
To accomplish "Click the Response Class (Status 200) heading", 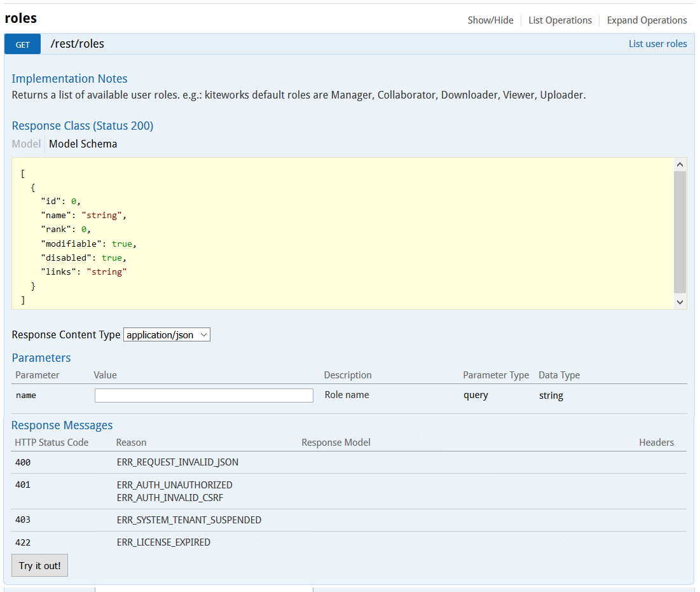I will coord(82,126).
